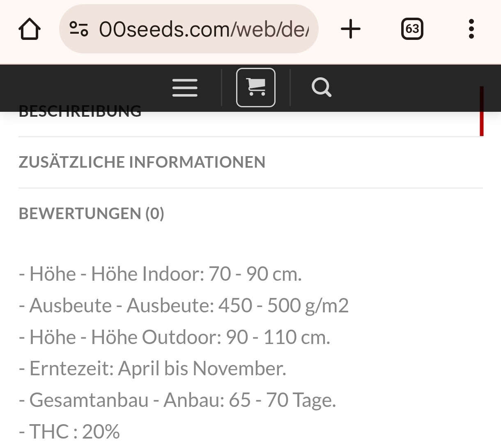Open a new tab with plus icon
The image size is (501, 448).
(351, 29)
